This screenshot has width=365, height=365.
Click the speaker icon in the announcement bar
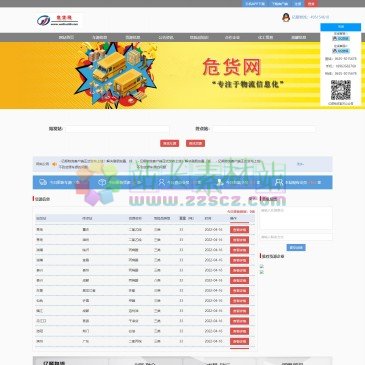[54, 164]
